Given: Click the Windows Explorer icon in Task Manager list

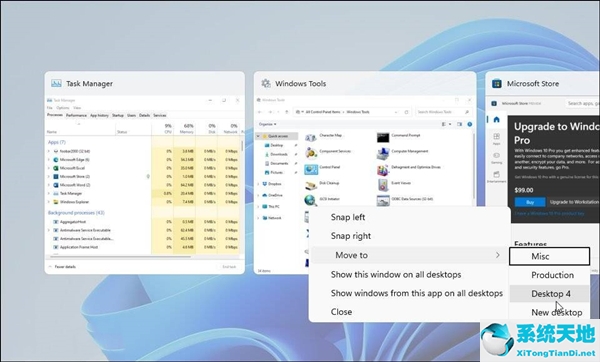Looking at the screenshot, I should (x=55, y=202).
